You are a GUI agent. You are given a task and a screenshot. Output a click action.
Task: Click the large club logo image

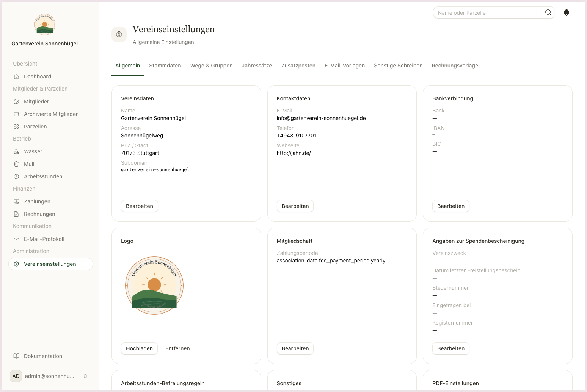click(154, 286)
